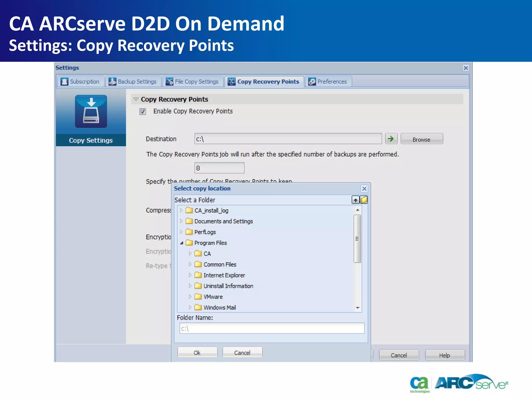Image resolution: width=532 pixels, height=399 pixels.
Task: Switch to Backup Settings tab
Action: point(133,82)
